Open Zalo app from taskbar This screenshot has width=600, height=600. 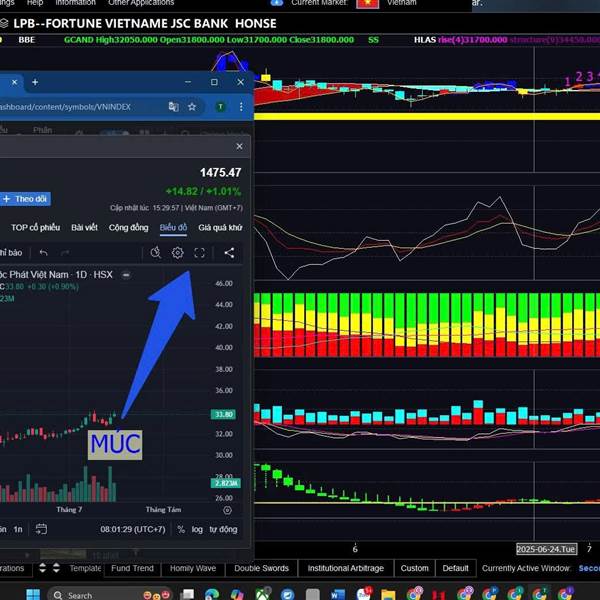coord(364,593)
